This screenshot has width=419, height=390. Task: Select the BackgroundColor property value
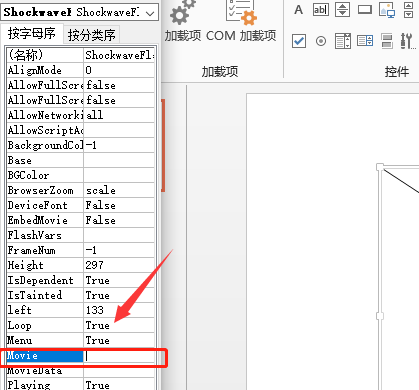click(x=119, y=145)
